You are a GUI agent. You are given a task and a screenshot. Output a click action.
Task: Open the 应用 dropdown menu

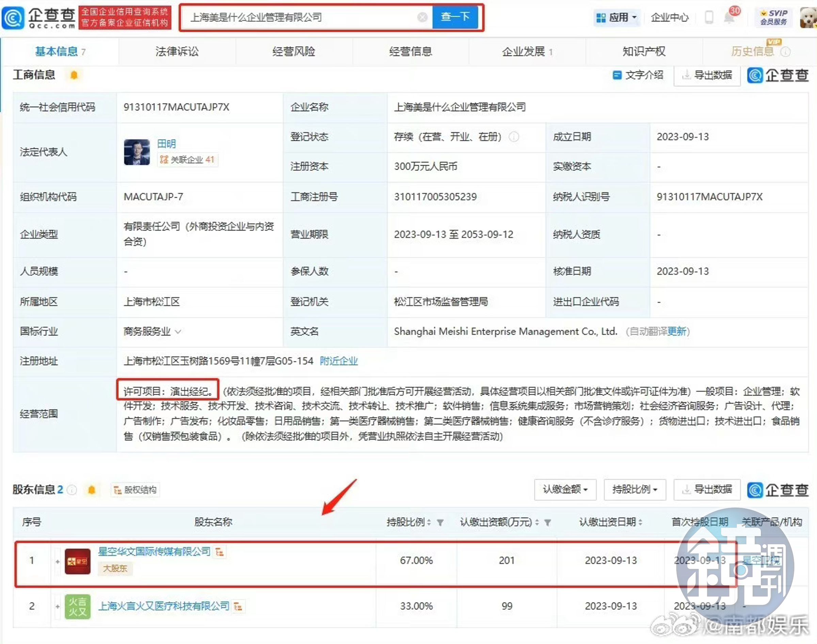pyautogui.click(x=617, y=17)
